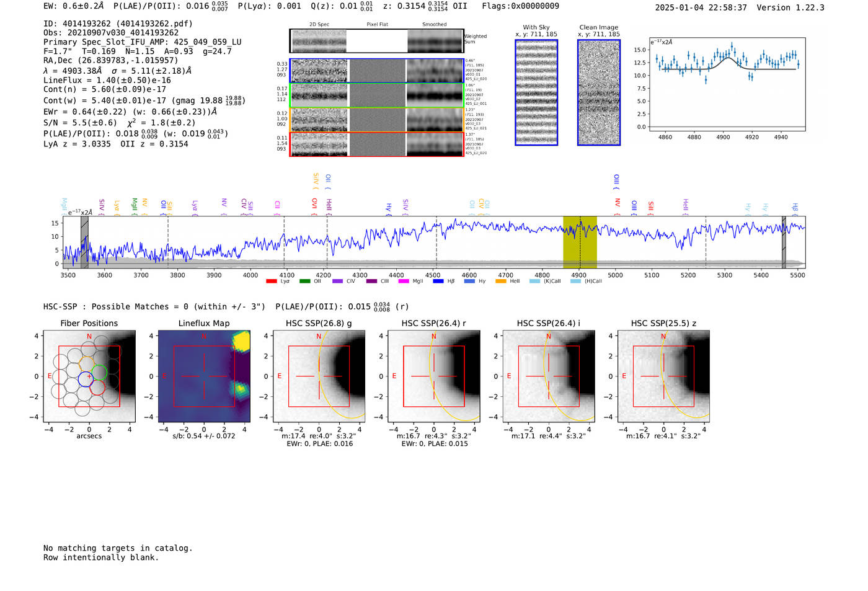Click the magenta MgII legend swatch
The image size is (868, 591).
click(x=404, y=282)
